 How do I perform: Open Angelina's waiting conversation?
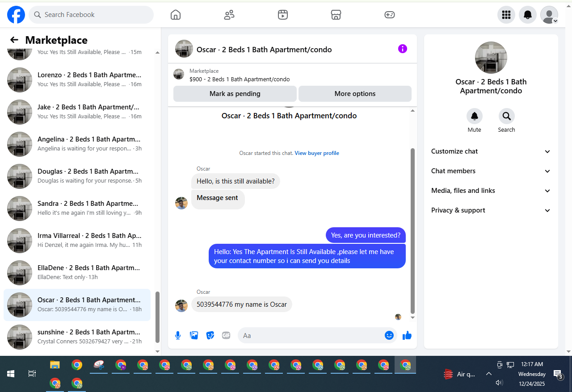[77, 144]
